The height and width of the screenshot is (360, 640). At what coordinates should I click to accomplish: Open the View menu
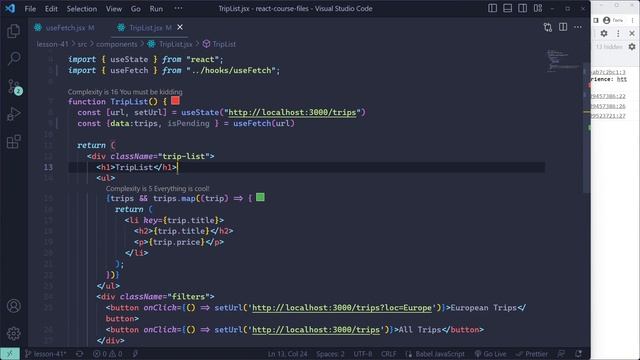tap(114, 9)
